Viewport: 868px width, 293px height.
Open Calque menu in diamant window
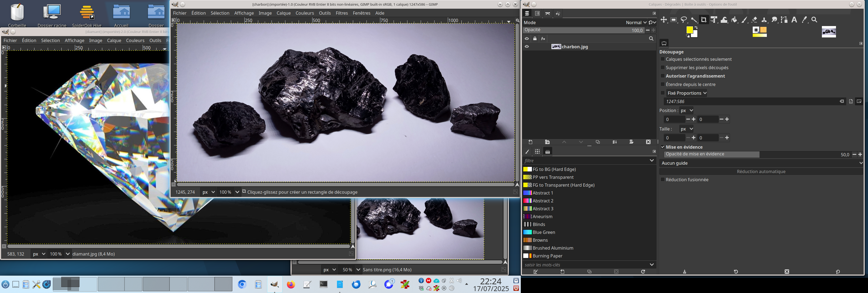tap(114, 40)
